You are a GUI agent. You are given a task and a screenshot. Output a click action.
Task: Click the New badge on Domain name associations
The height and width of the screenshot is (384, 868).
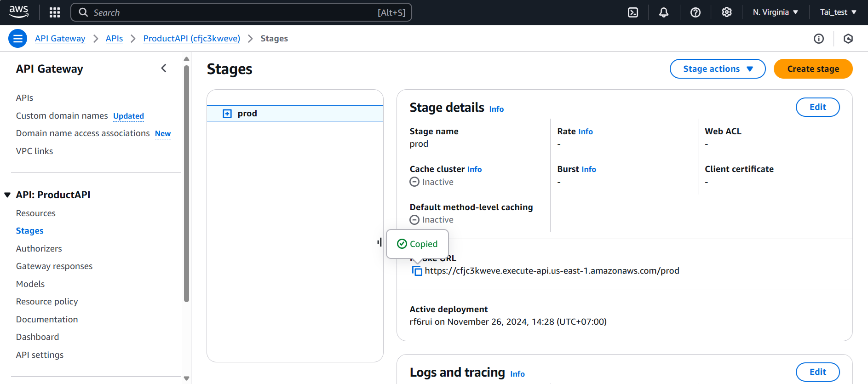point(163,134)
